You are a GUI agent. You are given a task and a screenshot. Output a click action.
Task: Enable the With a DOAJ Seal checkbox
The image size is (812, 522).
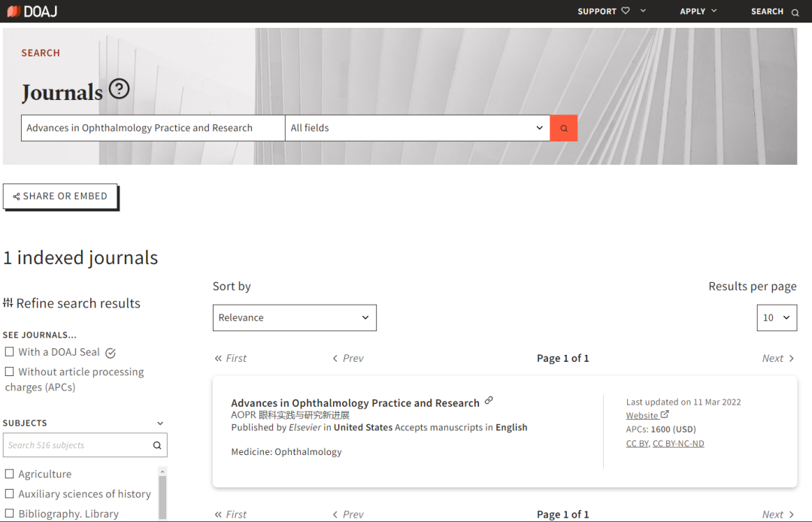10,352
